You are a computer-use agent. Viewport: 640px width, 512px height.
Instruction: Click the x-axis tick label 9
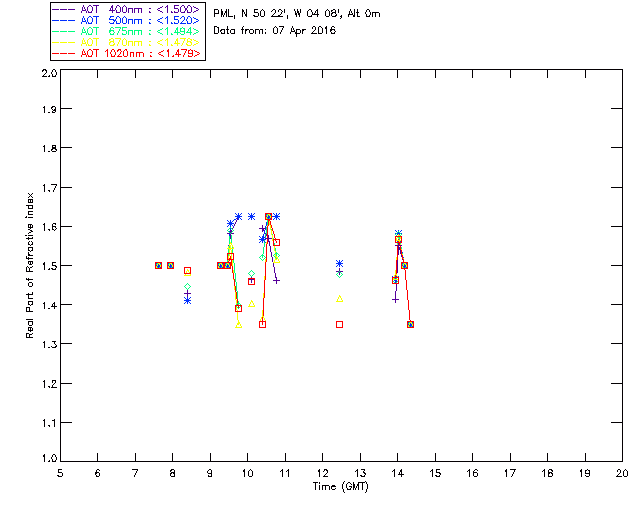210,473
